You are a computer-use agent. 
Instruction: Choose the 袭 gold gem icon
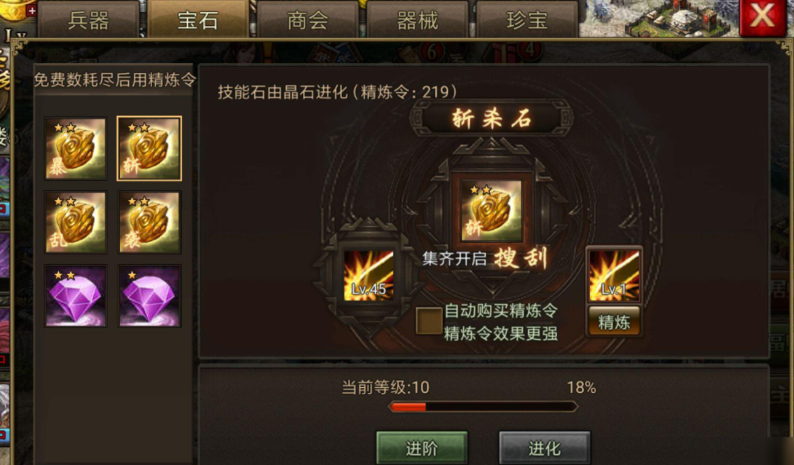click(x=149, y=222)
